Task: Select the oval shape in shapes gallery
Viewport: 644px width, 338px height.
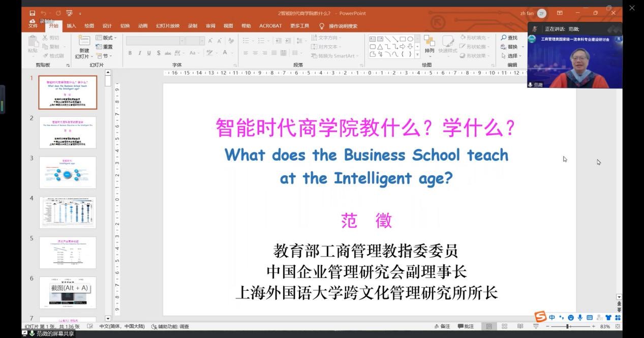Action: (410, 39)
